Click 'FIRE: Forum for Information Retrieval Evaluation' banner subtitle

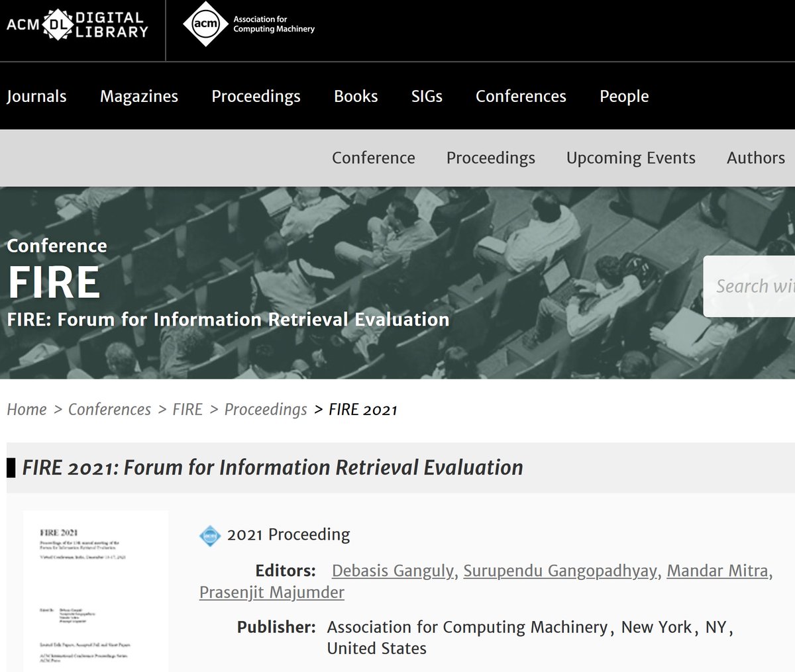pos(228,320)
